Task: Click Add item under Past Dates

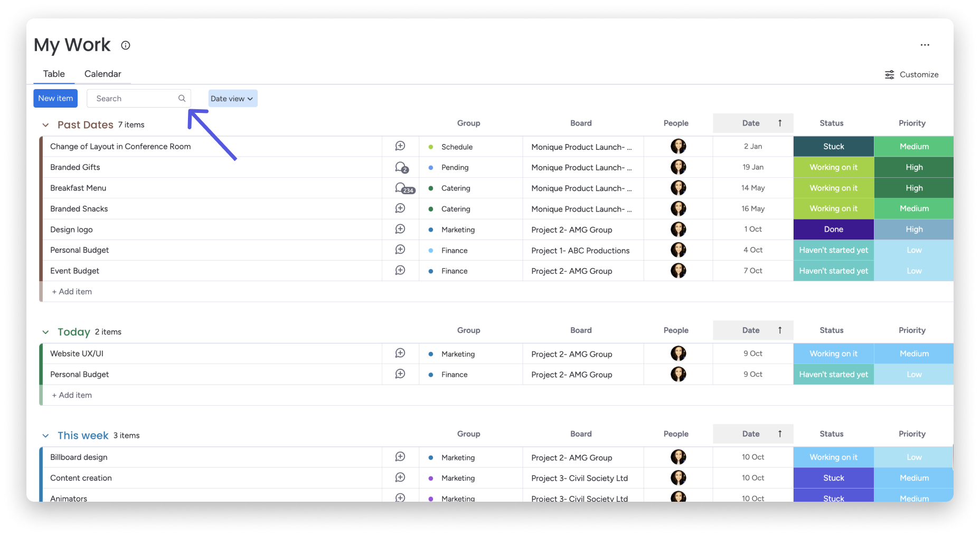Action: pos(72,292)
